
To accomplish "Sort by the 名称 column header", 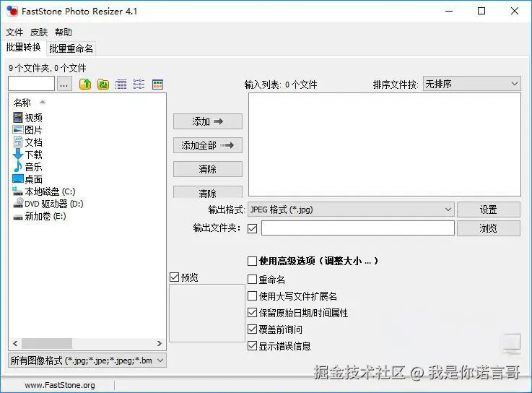I will pyautogui.click(x=22, y=103).
